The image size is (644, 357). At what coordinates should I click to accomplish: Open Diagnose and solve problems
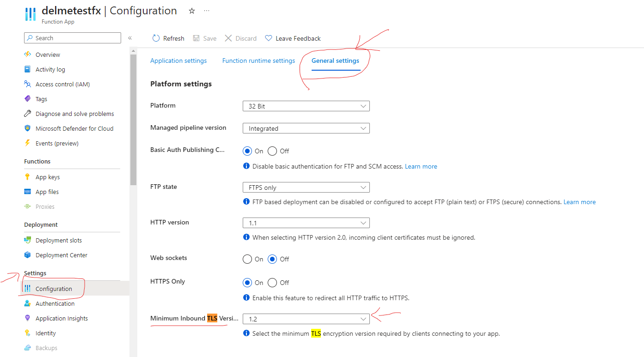click(74, 113)
